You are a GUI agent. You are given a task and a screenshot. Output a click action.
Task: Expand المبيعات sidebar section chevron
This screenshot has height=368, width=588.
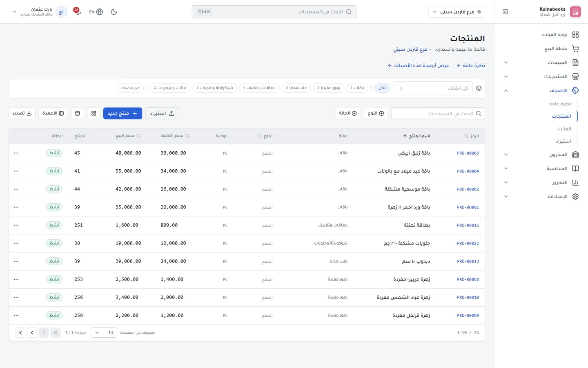point(506,63)
